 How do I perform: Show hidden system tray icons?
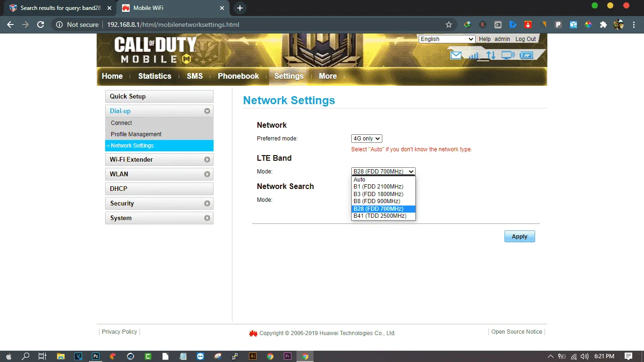pos(550,356)
